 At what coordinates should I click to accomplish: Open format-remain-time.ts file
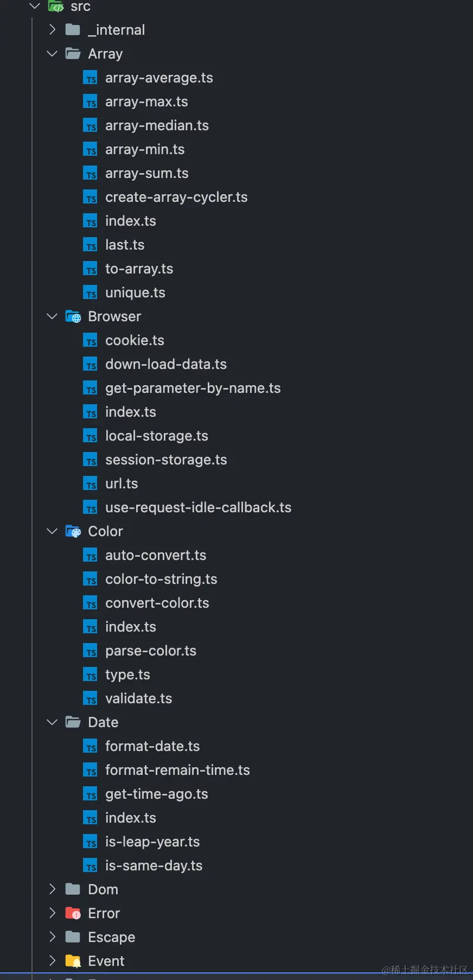click(x=177, y=770)
